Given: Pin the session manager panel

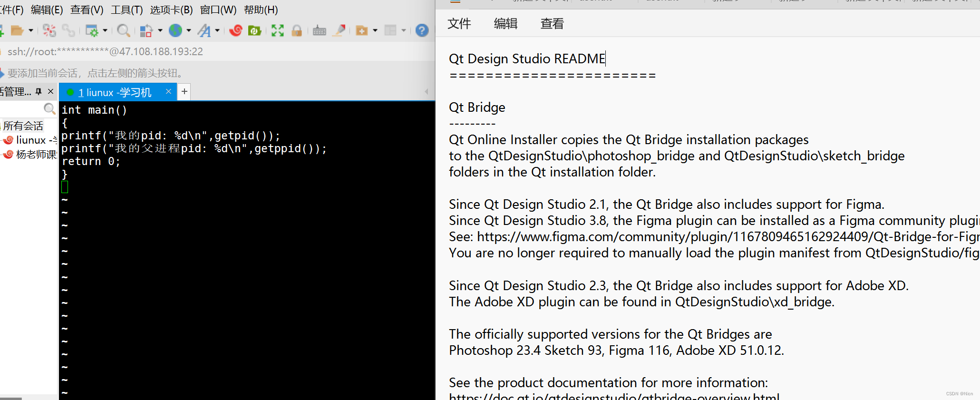Looking at the screenshot, I should point(39,91).
